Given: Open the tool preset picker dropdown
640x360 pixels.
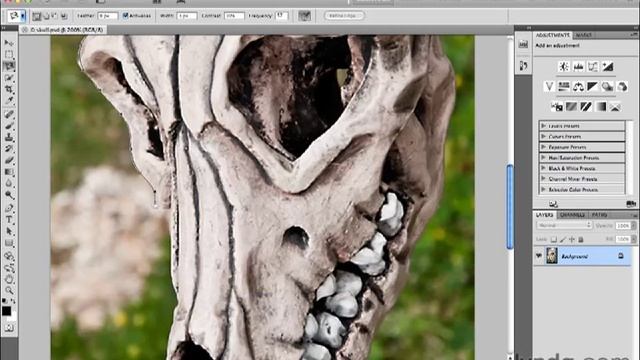Looking at the screenshot, I should [23, 16].
